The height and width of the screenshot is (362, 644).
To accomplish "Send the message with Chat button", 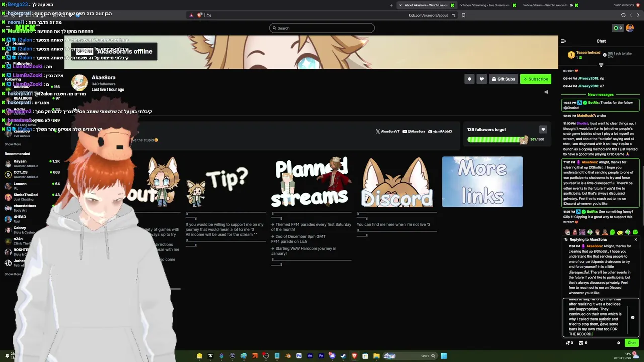I will tap(632, 343).
